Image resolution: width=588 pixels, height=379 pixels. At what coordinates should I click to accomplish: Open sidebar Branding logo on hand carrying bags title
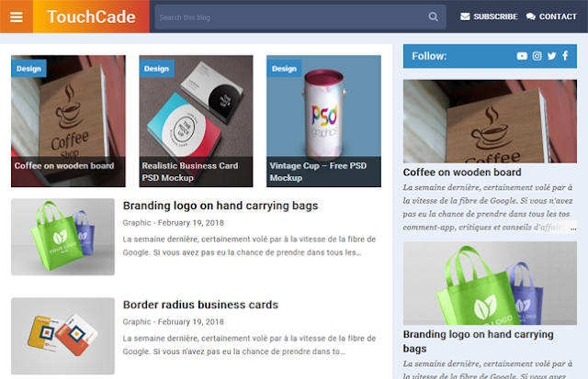[x=478, y=341]
